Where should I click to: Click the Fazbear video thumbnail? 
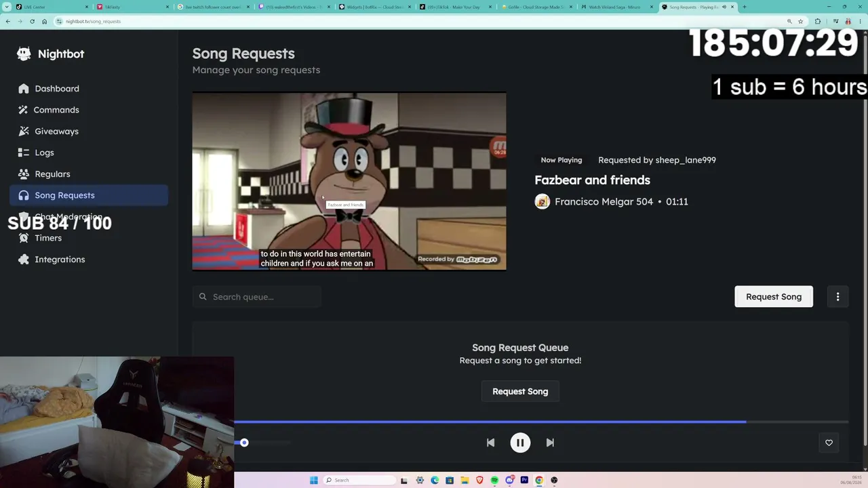click(349, 181)
